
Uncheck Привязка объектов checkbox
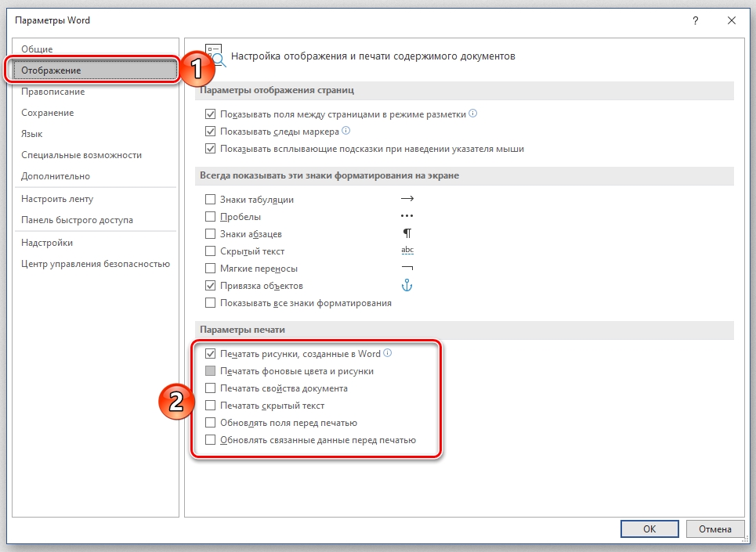coord(210,286)
